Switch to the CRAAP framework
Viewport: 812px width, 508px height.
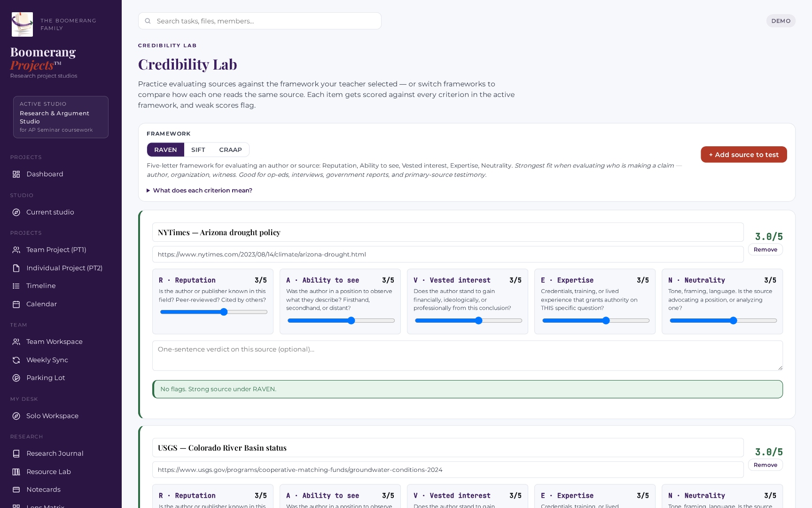(230, 150)
